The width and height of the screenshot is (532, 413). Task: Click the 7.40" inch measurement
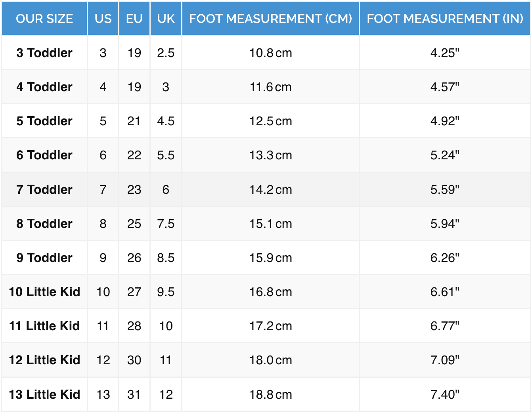445,394
